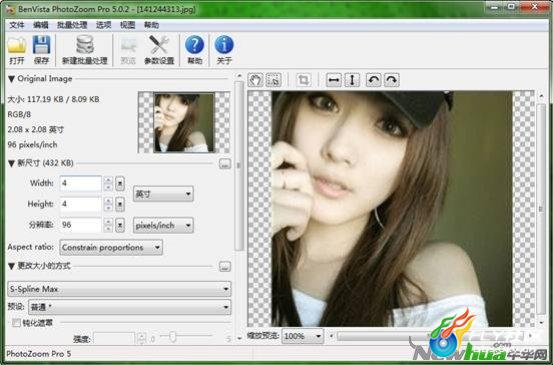Click the 分辨率 input field
This screenshot has width=553, height=365.
tap(81, 225)
